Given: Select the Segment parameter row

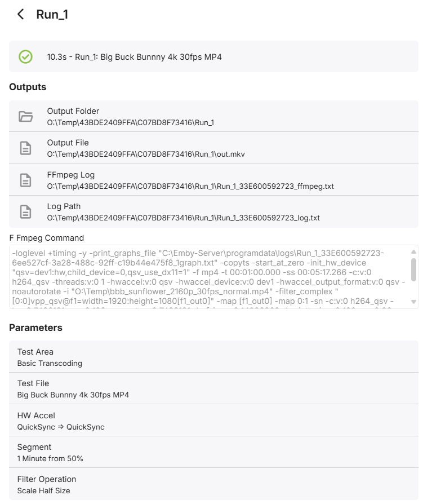Looking at the screenshot, I should click(x=213, y=453).
